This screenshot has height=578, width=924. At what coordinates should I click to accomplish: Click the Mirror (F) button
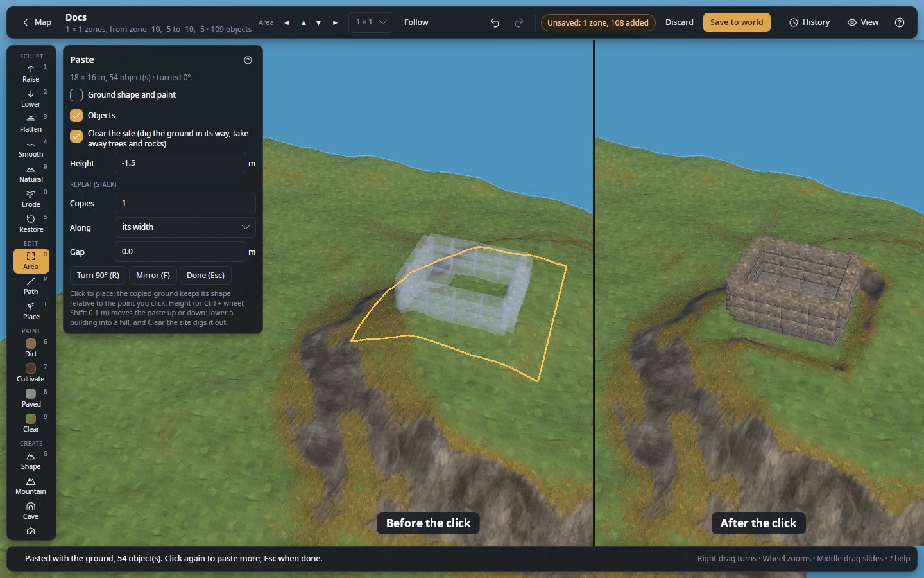(153, 276)
